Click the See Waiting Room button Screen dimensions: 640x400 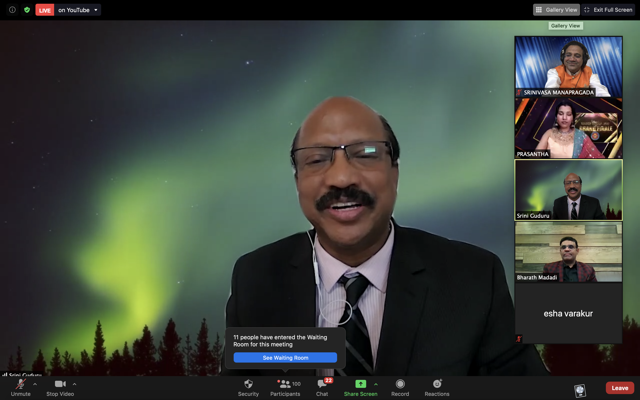point(285,358)
